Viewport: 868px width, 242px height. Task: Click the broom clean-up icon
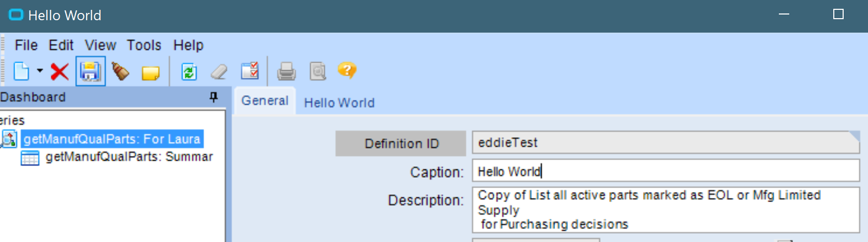click(120, 71)
